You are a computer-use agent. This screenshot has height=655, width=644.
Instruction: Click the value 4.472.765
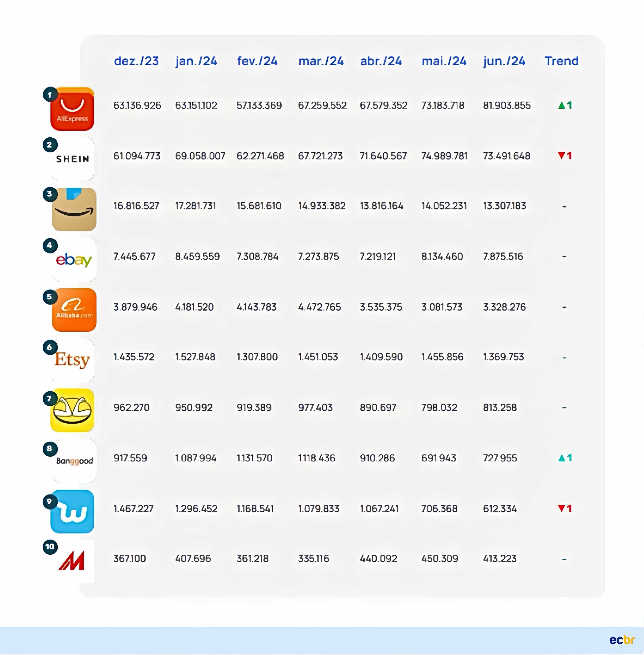[319, 307]
